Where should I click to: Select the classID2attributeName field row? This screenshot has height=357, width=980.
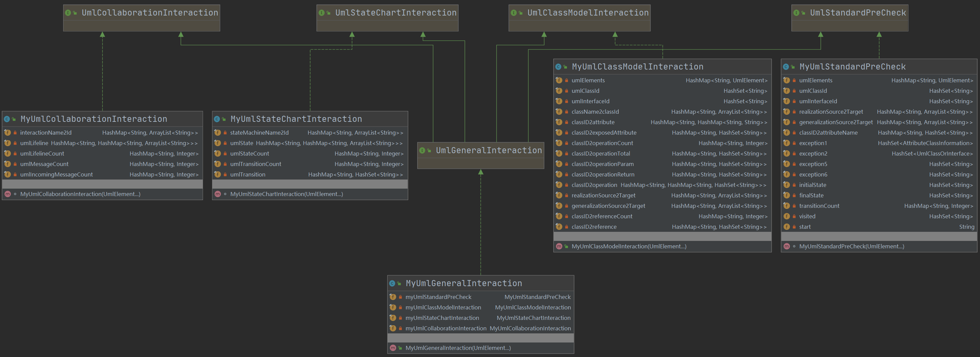pos(879,133)
